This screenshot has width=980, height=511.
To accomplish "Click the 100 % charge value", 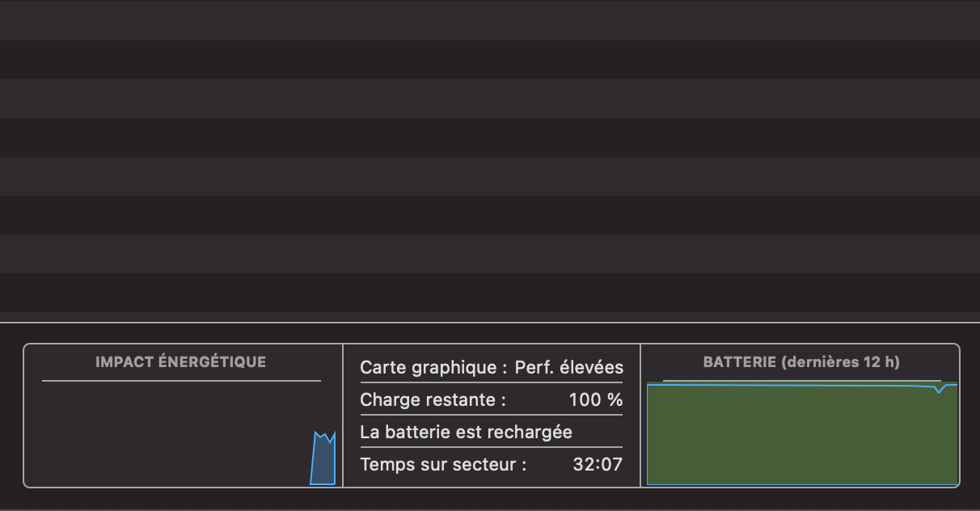I will click(x=596, y=399).
